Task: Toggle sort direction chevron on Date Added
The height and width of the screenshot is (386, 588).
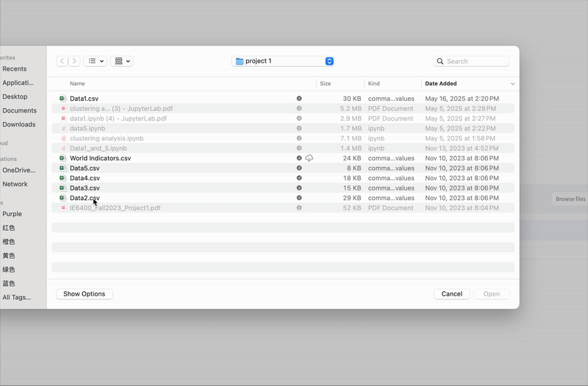Action: 512,84
